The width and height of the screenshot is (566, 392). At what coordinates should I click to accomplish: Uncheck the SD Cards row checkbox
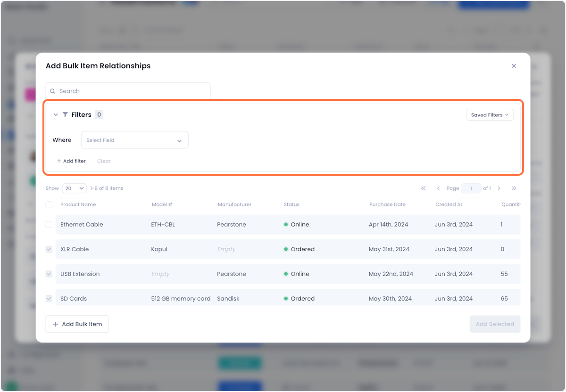pos(49,298)
